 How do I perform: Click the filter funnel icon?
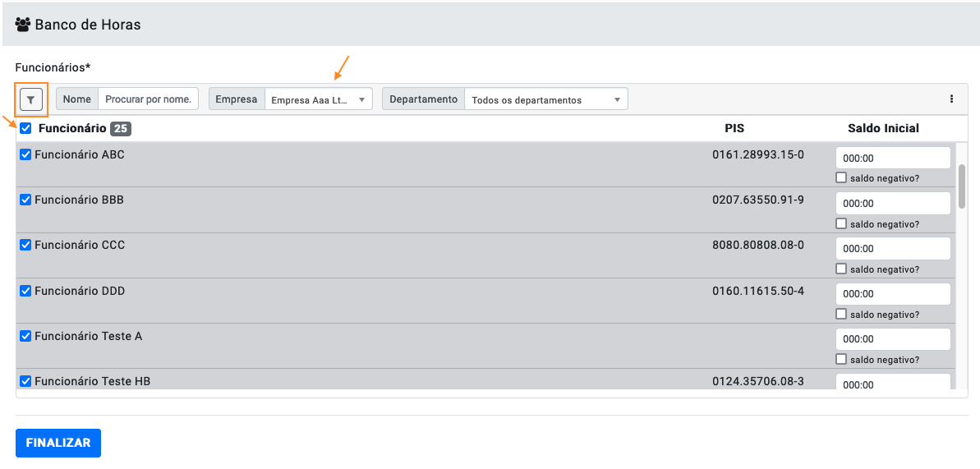tap(31, 99)
